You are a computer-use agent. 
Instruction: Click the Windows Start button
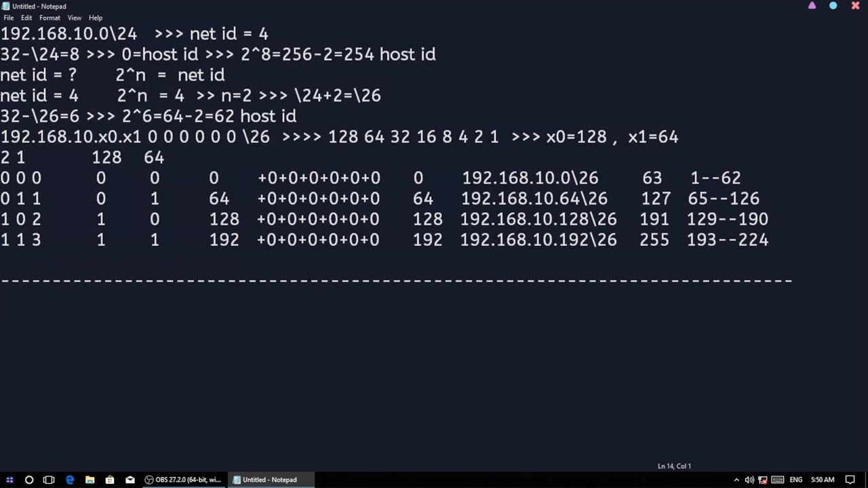tap(9, 480)
